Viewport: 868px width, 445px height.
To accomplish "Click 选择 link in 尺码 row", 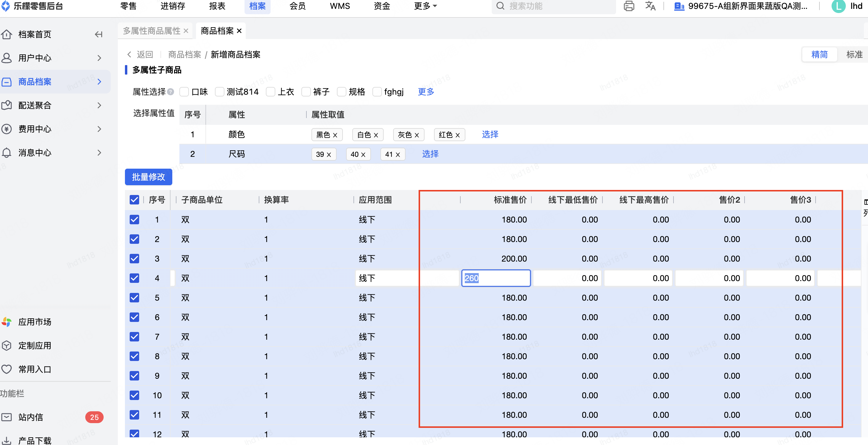I will pyautogui.click(x=430, y=154).
